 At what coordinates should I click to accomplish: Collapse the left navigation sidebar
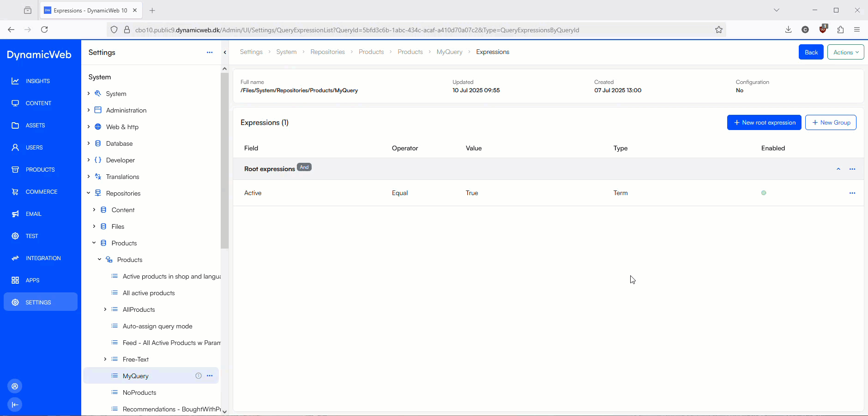[15, 405]
